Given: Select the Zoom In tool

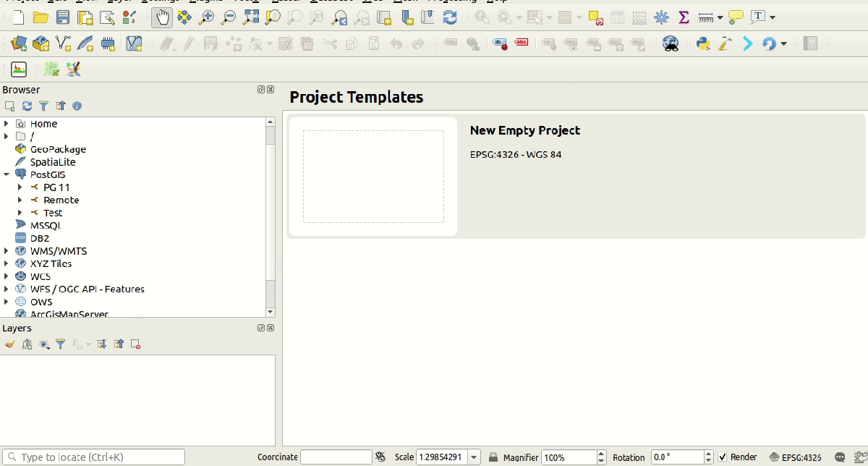Looking at the screenshot, I should coord(206,17).
